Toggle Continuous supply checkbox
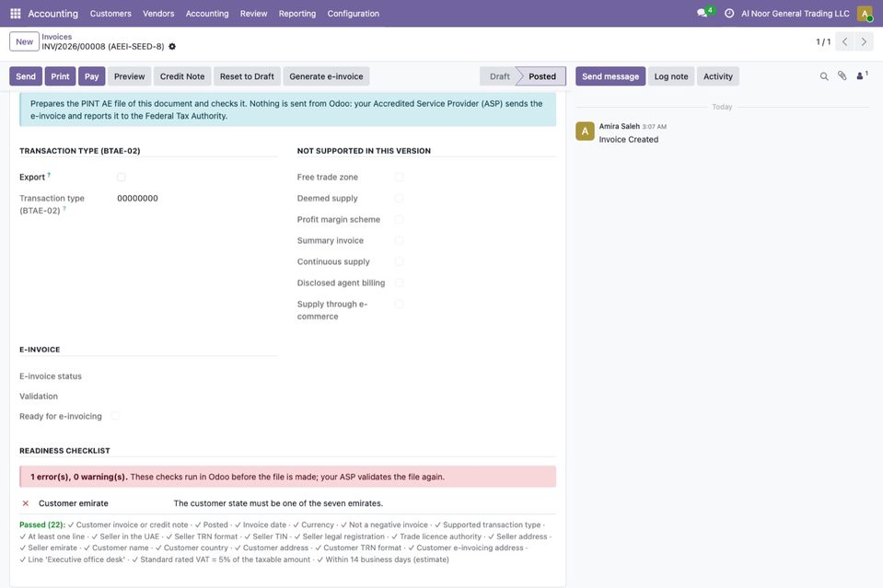The width and height of the screenshot is (883, 588). pos(400,261)
